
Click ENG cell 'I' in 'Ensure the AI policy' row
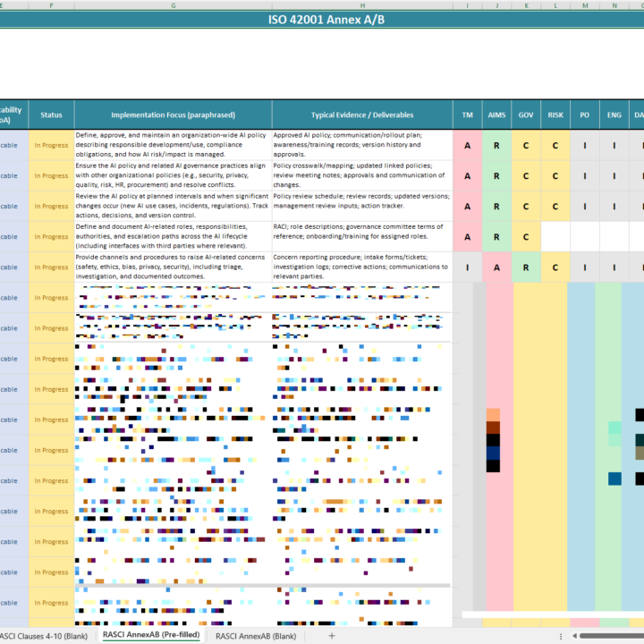[614, 176]
